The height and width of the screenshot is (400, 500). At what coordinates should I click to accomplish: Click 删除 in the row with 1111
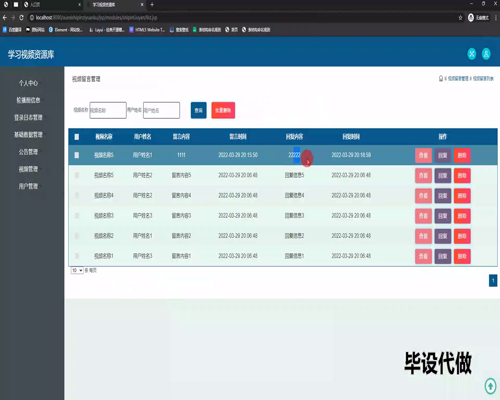point(462,155)
